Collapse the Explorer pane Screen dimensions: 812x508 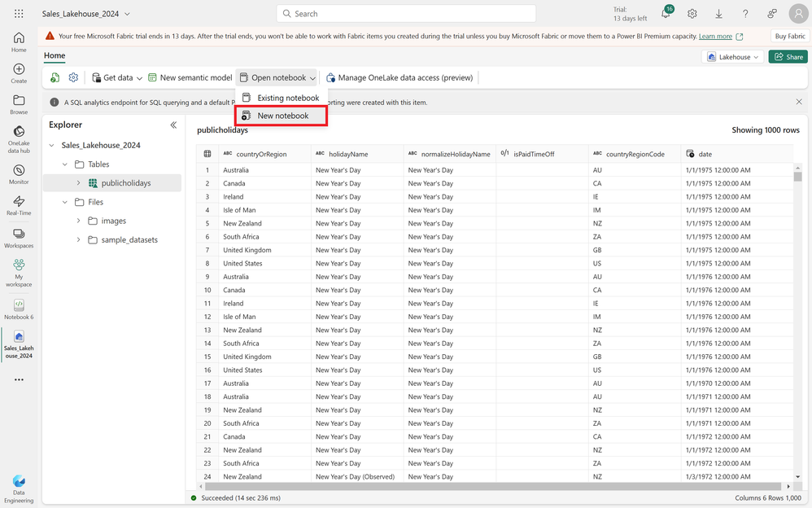coord(173,125)
